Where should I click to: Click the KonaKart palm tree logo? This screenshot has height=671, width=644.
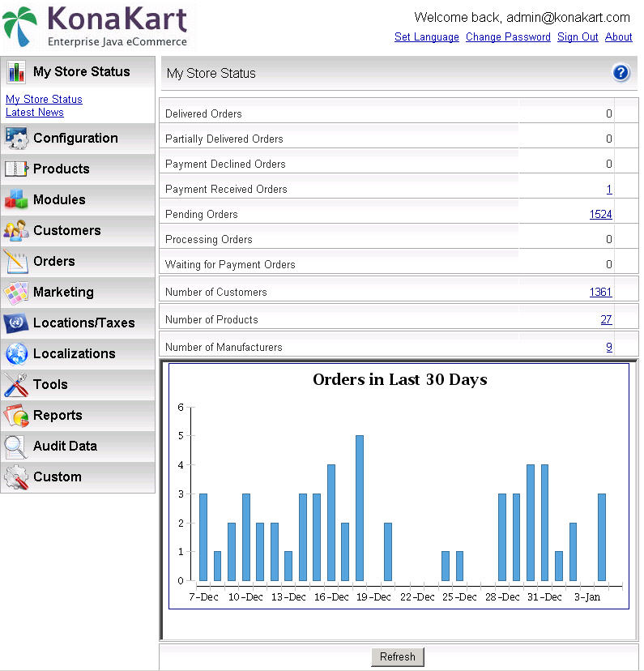point(19,26)
